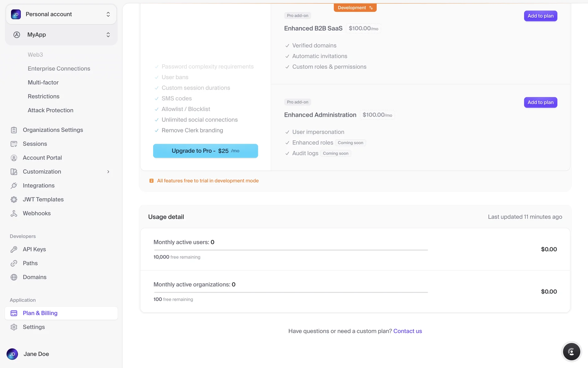Click the Paths link icon
Viewport: 588px width, 368px height.
pyautogui.click(x=14, y=263)
